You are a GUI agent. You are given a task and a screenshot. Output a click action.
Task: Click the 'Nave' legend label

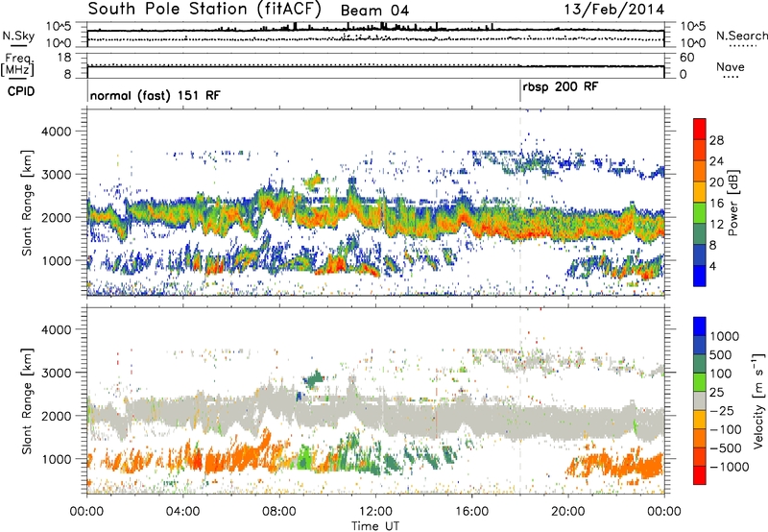[x=731, y=66]
